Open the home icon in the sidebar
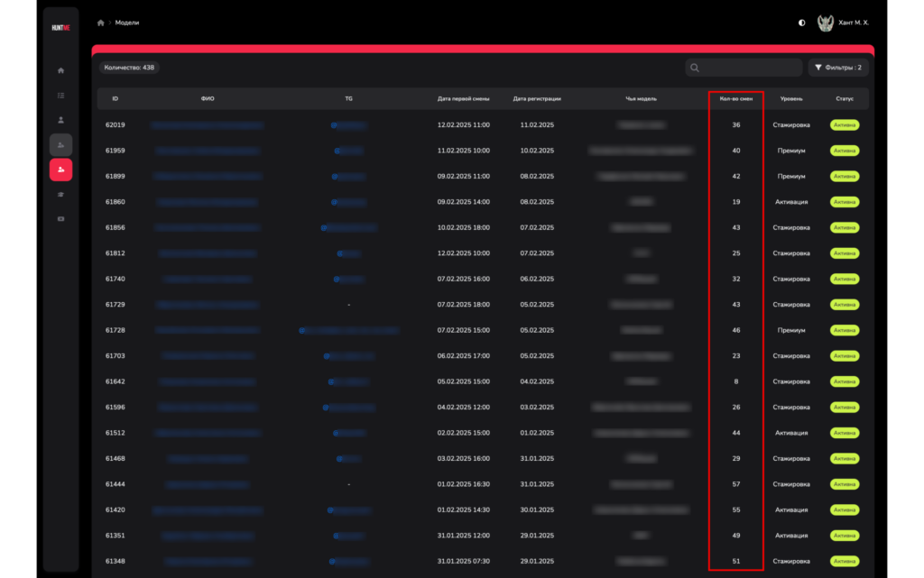 click(60, 70)
